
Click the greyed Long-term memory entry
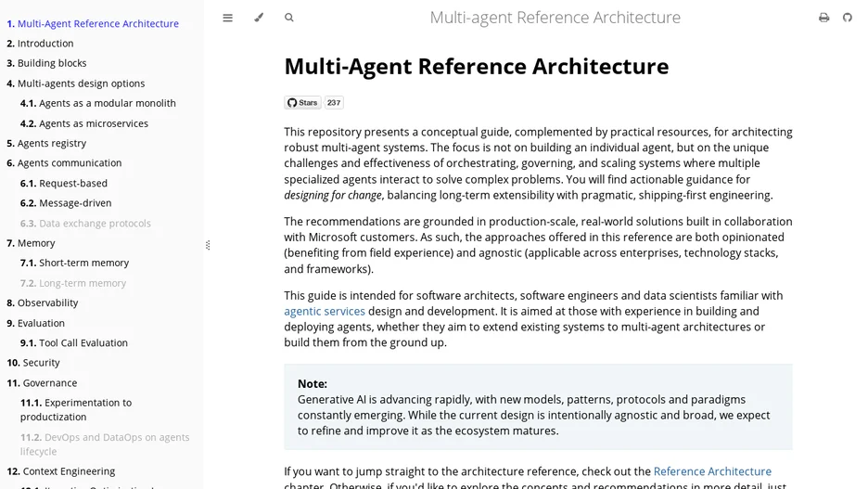73,283
